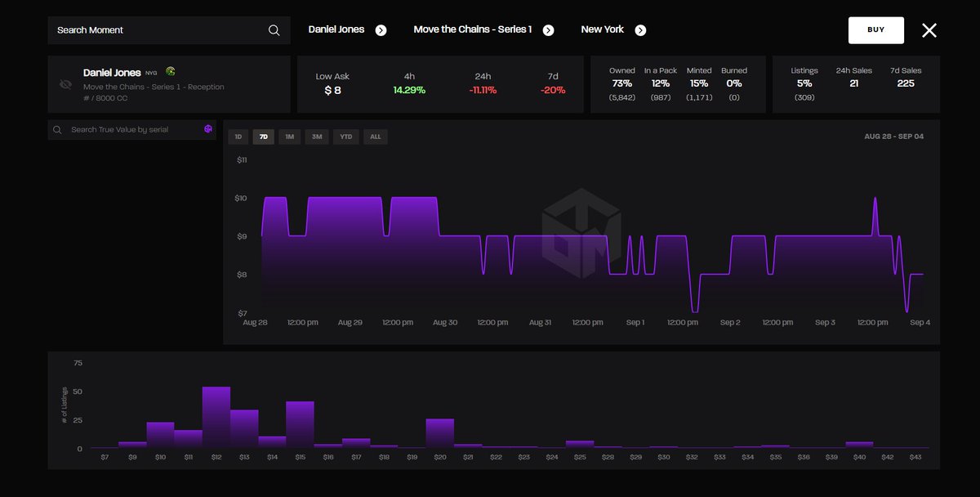Focus the Search True Value by serial field
The width and height of the screenshot is (980, 497).
point(132,129)
